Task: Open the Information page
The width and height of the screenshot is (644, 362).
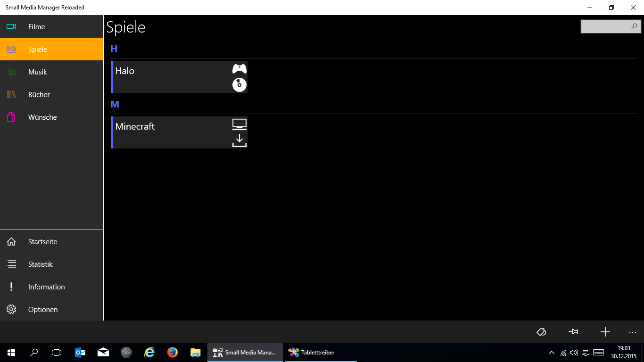Action: [x=51, y=287]
